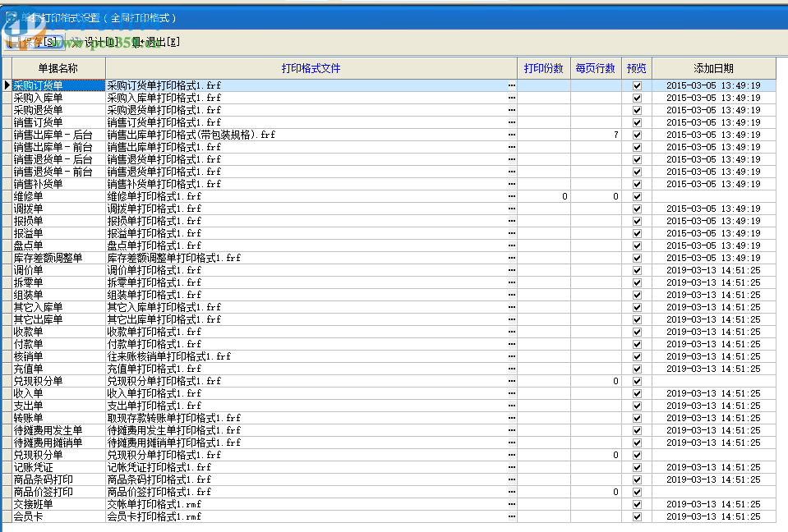Screen dimensions: 788x532
Task: Click ellipsis button in 收入单 row
Action: 512,393
